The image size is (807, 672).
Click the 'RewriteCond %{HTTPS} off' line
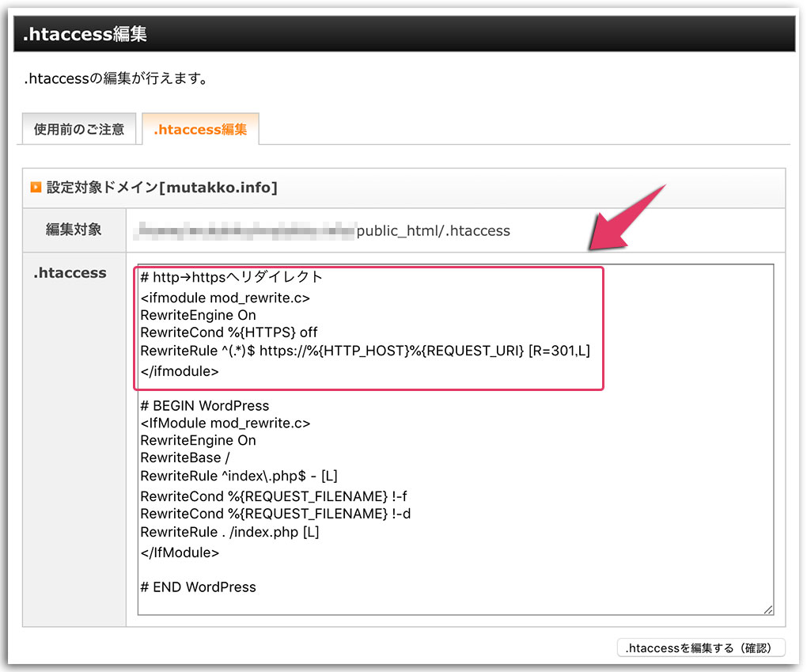click(229, 332)
